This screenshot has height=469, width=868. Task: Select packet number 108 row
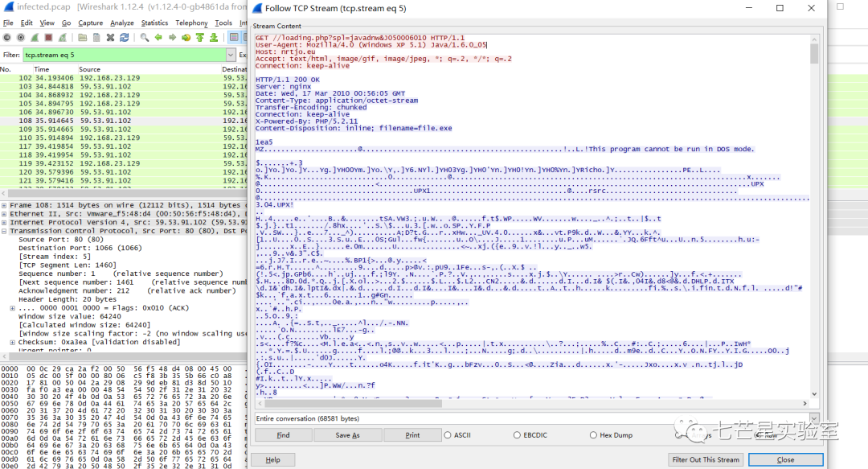point(123,121)
